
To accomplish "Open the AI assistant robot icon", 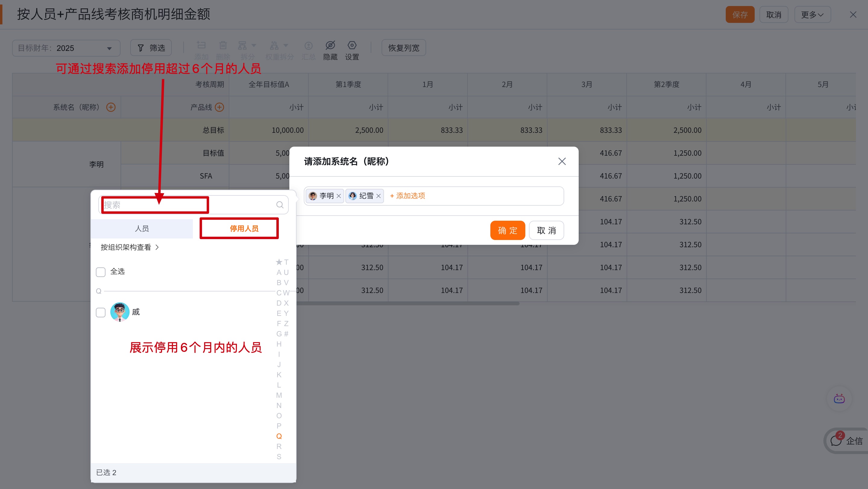I will point(839,399).
